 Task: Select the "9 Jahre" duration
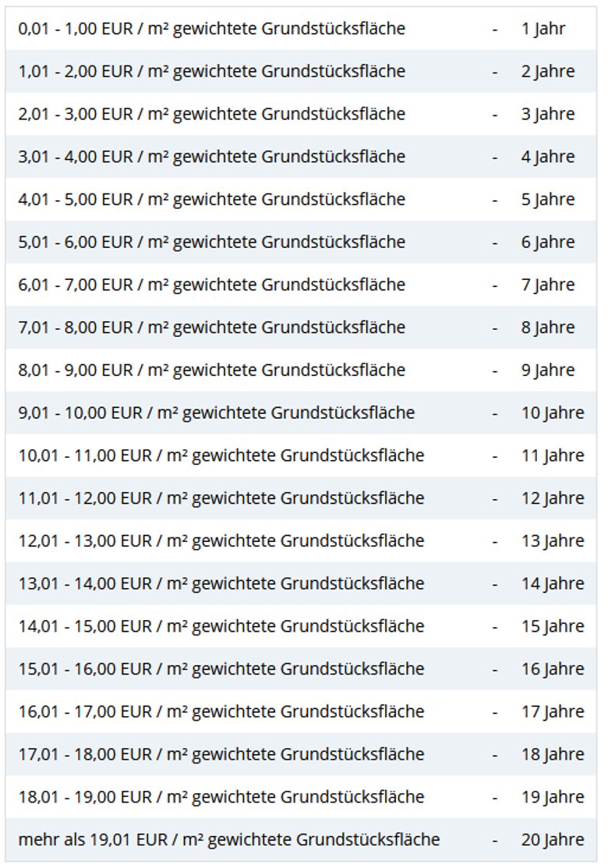click(547, 370)
